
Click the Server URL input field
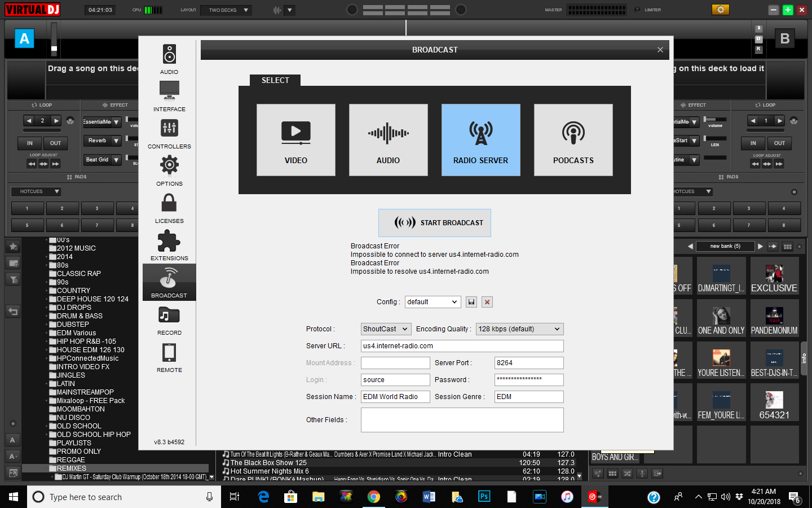(x=462, y=346)
